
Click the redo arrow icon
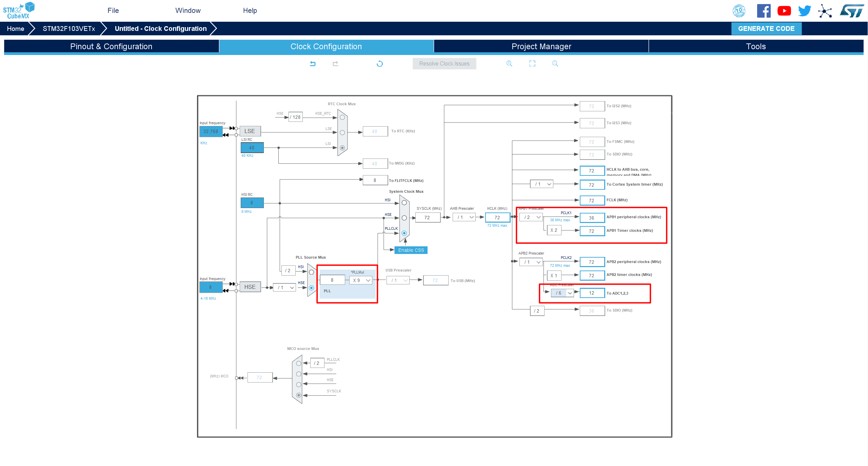tap(335, 63)
